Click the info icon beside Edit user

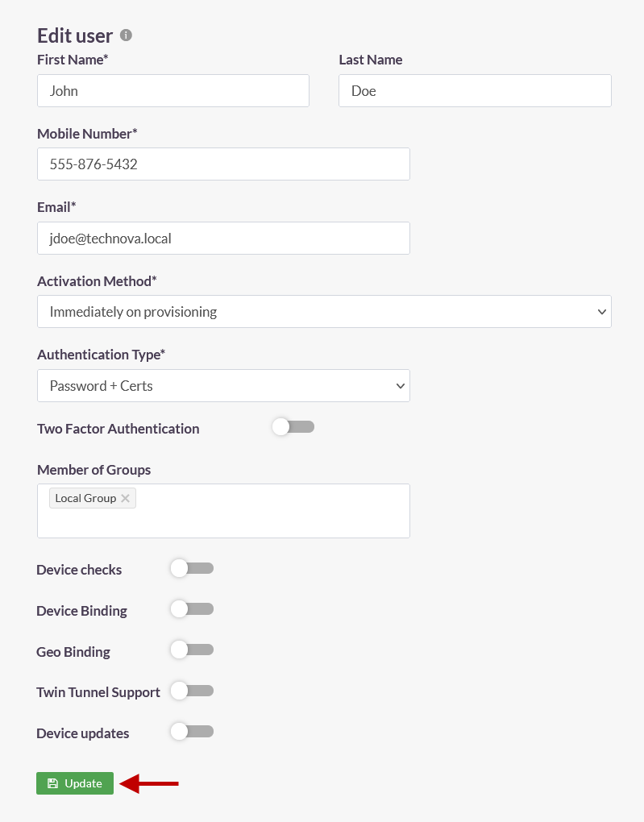tap(126, 35)
